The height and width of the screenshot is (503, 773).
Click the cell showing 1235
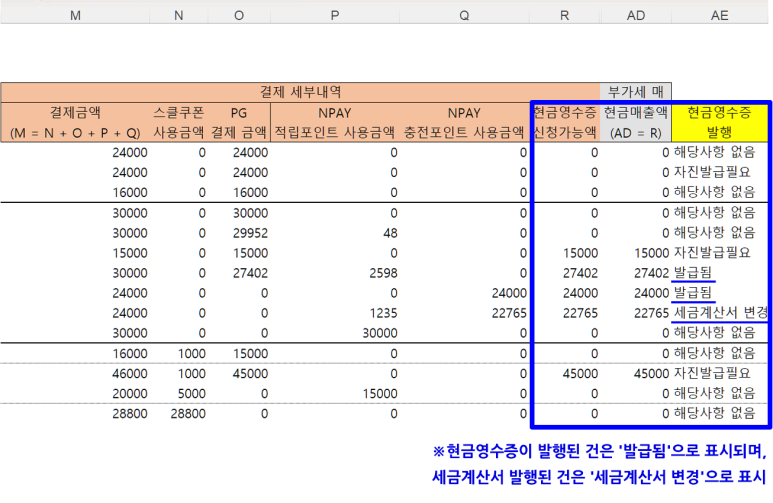[x=379, y=313]
